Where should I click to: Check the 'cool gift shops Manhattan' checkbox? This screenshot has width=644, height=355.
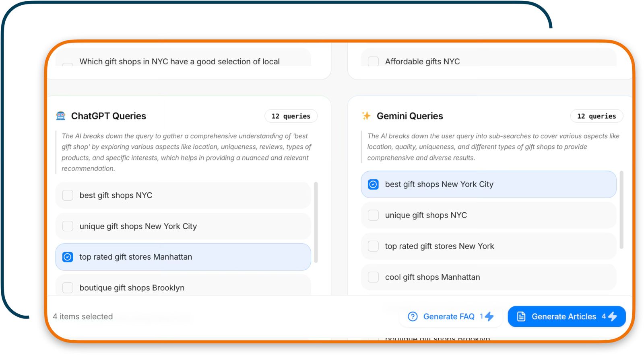tap(374, 277)
